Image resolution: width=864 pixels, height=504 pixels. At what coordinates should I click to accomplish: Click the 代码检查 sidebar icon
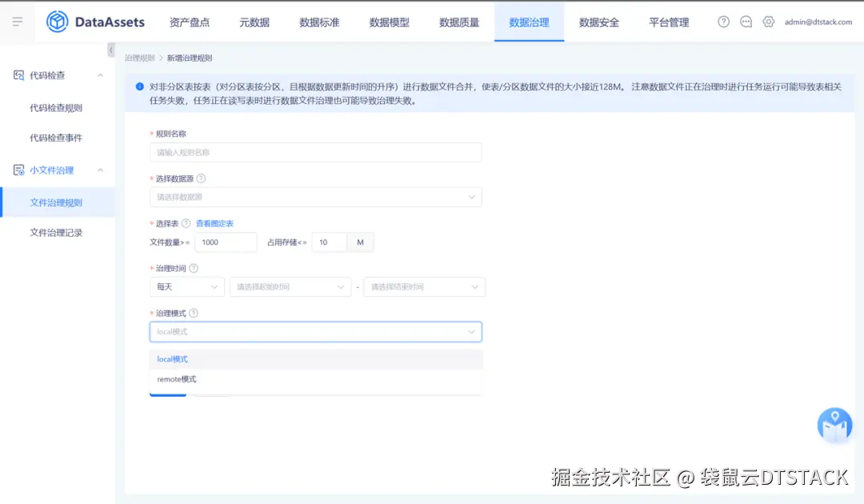(18, 75)
